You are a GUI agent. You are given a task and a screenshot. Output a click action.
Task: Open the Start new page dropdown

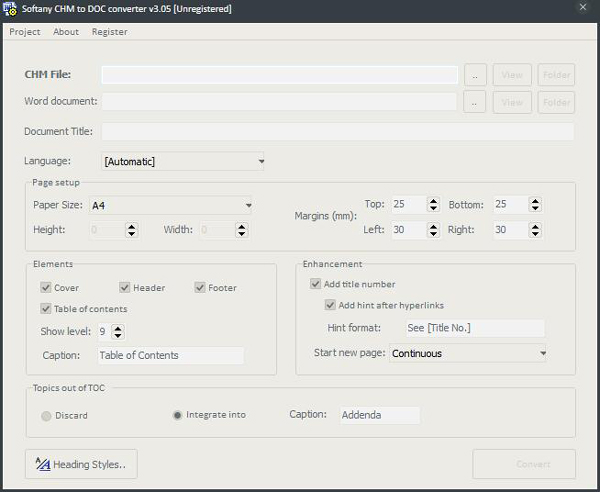point(468,353)
